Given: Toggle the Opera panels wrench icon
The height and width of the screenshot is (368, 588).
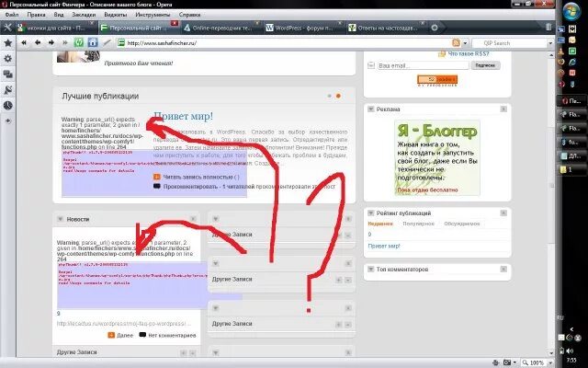Looking at the screenshot, I should coord(7,28).
